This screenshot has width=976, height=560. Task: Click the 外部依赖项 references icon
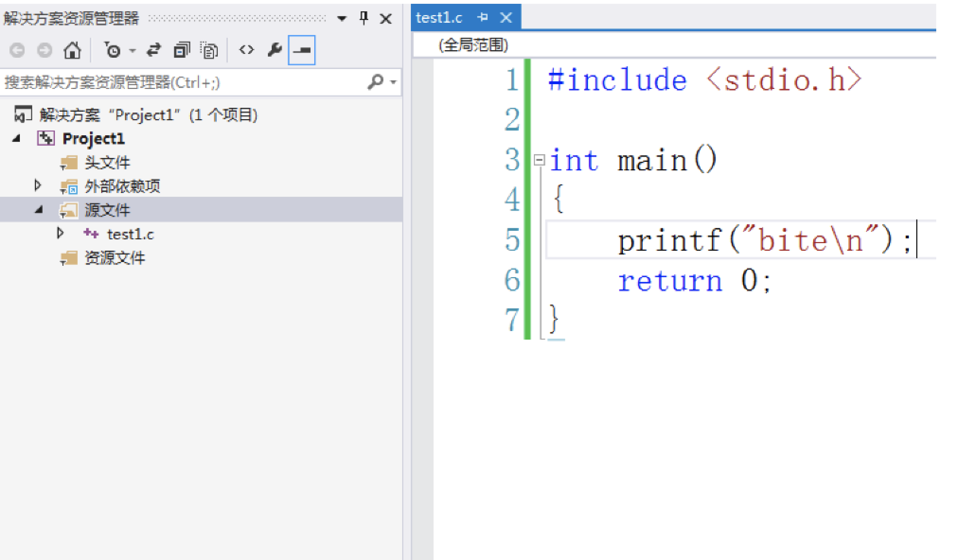point(69,187)
